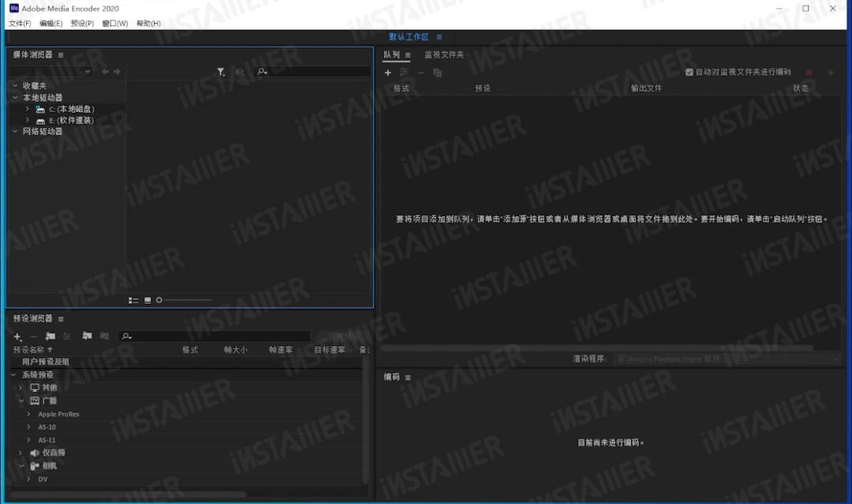This screenshot has height=504, width=852.
Task: Click the back arrow in media browser
Action: point(105,72)
